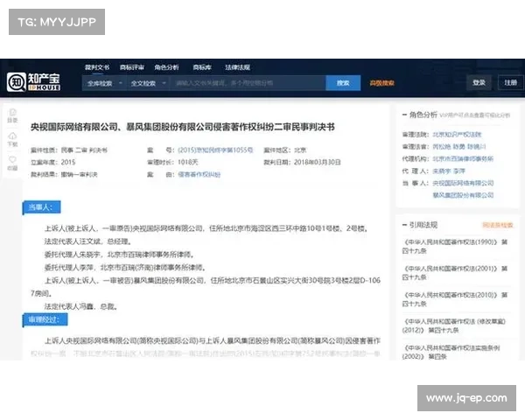Open agency link 北京市百瑞律师事务所
Image resolution: width=525 pixels, height=420 pixels.
[463, 158]
